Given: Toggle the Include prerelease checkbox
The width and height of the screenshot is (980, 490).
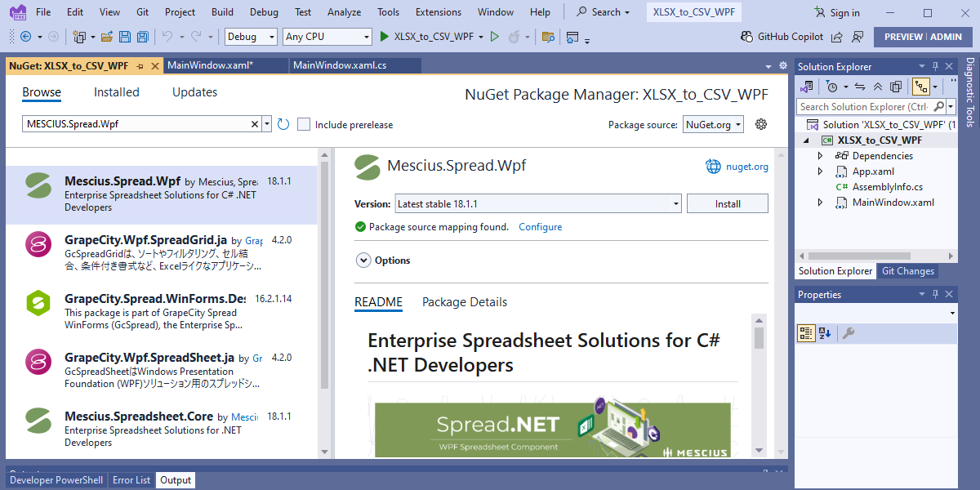Looking at the screenshot, I should coord(304,124).
